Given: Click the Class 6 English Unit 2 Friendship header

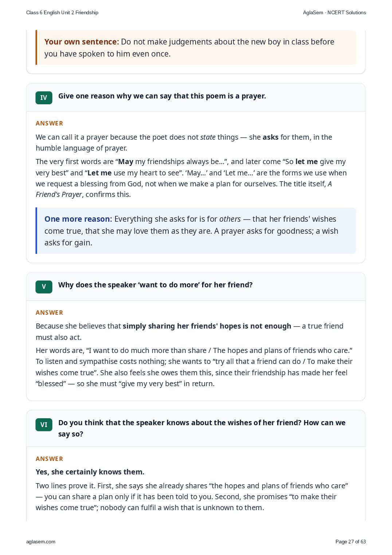Looking at the screenshot, I should pyautogui.click(x=62, y=12).
